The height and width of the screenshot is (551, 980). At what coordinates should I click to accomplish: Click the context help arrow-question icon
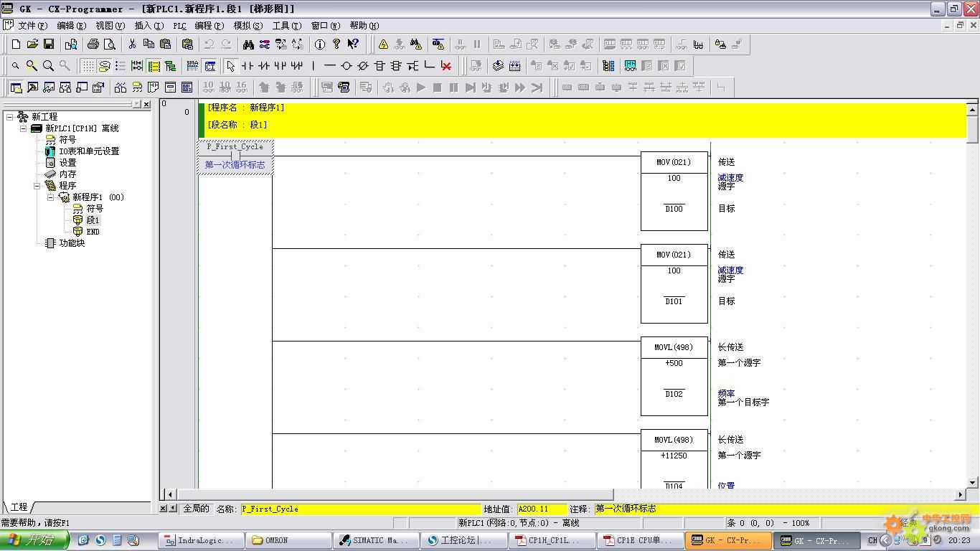[x=353, y=44]
